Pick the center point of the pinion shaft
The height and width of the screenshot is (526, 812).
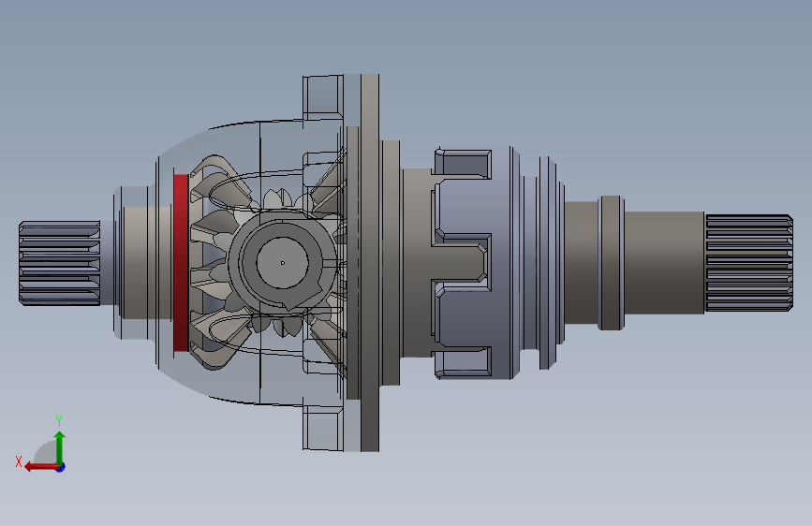point(282,263)
